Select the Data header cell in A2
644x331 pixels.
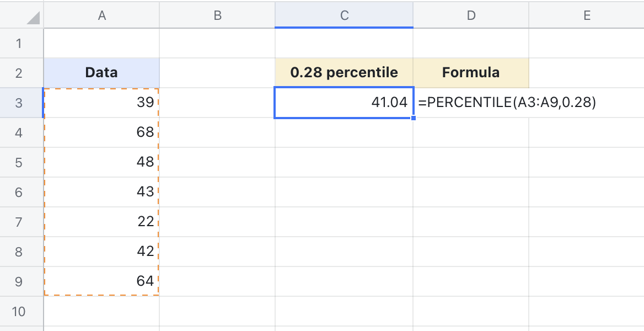(x=101, y=72)
